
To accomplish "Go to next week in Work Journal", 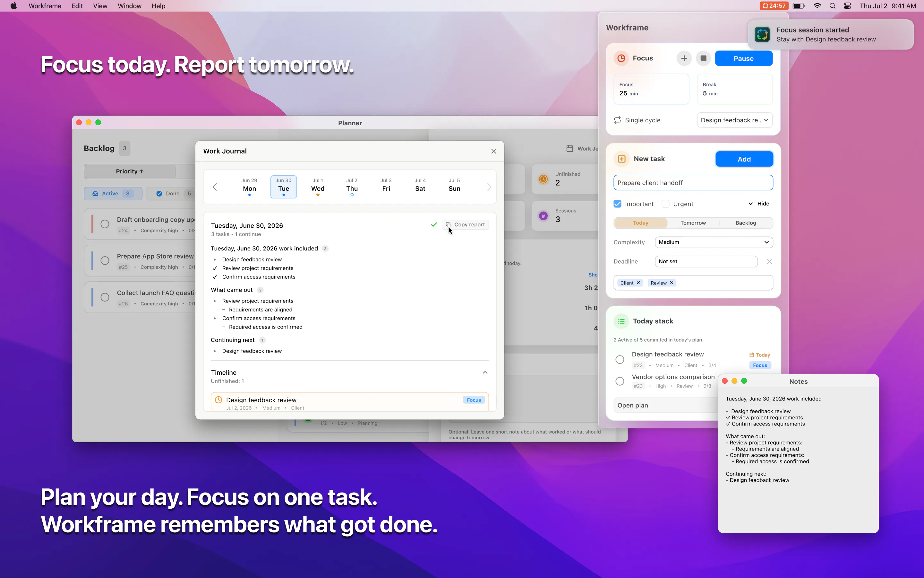I will coord(489,187).
